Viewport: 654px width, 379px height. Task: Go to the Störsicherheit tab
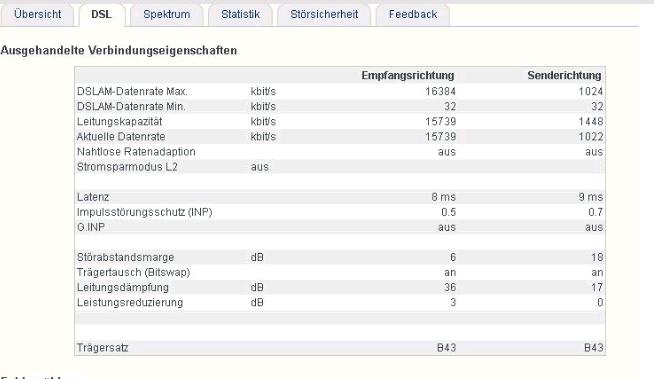pyautogui.click(x=324, y=14)
